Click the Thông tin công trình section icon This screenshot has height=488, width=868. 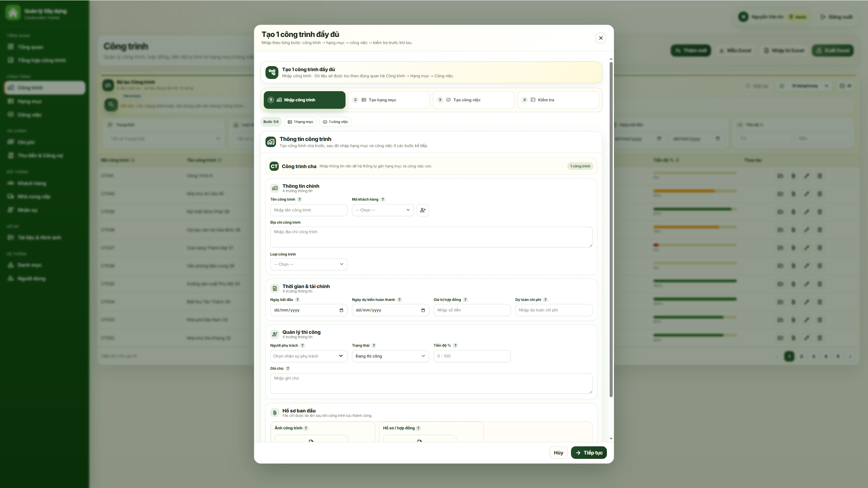pos(271,142)
